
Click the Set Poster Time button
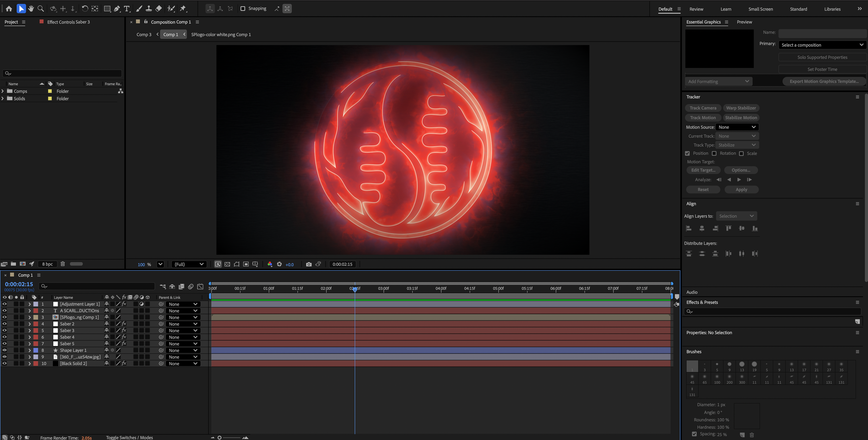[822, 69]
